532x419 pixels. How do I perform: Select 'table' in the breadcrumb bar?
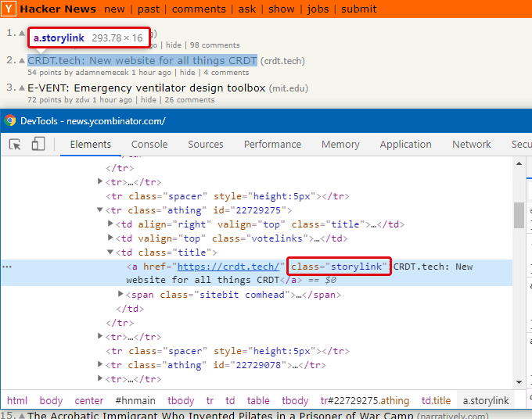point(258,401)
